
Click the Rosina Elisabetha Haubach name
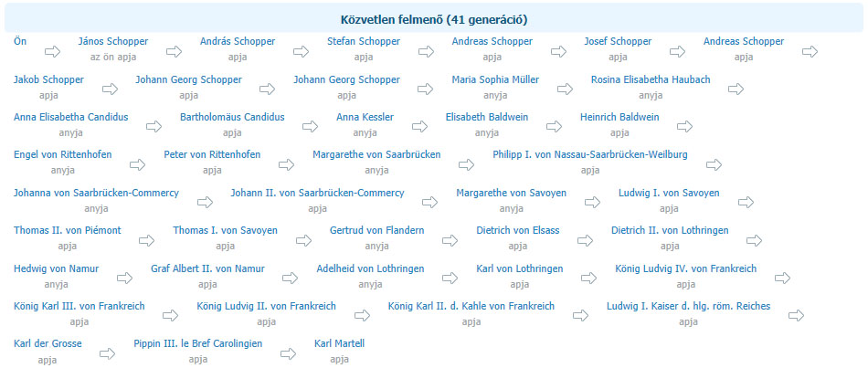(651, 79)
